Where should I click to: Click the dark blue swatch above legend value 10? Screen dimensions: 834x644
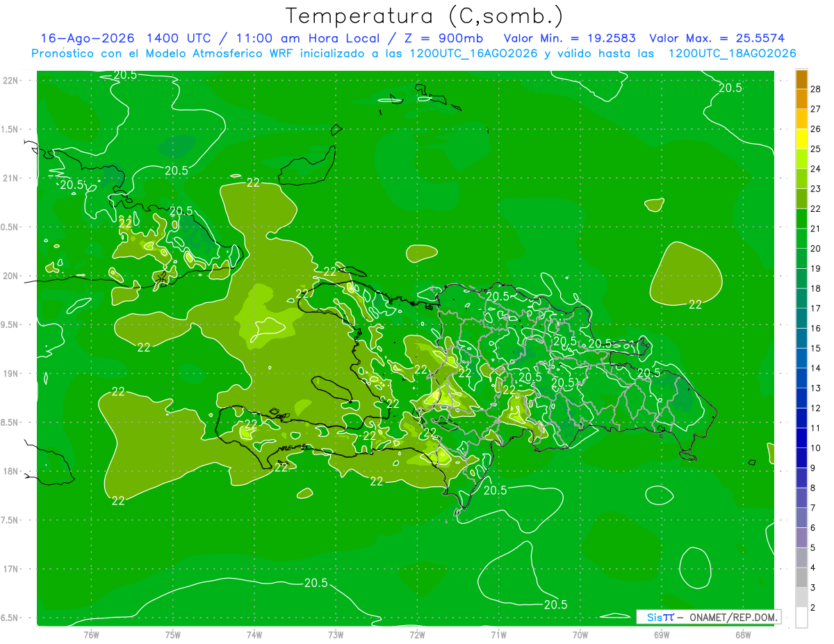(801, 438)
